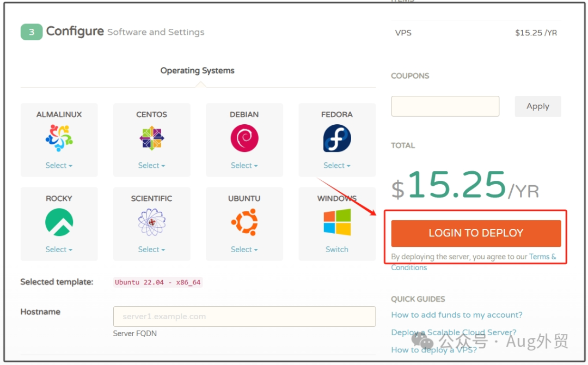Viewport: 588px width, 365px height.
Task: Click the Server FQDN helper text
Action: coord(134,333)
